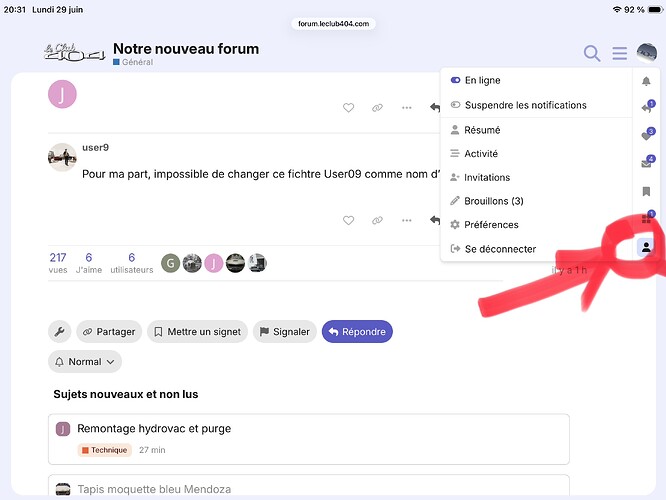
Task: Click the Signaler button
Action: 285,331
